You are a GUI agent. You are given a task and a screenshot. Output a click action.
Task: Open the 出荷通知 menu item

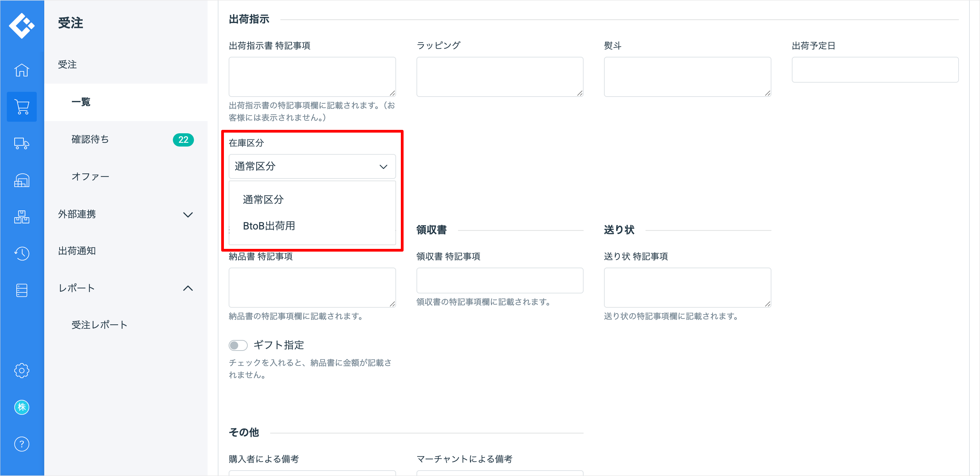[x=77, y=251]
